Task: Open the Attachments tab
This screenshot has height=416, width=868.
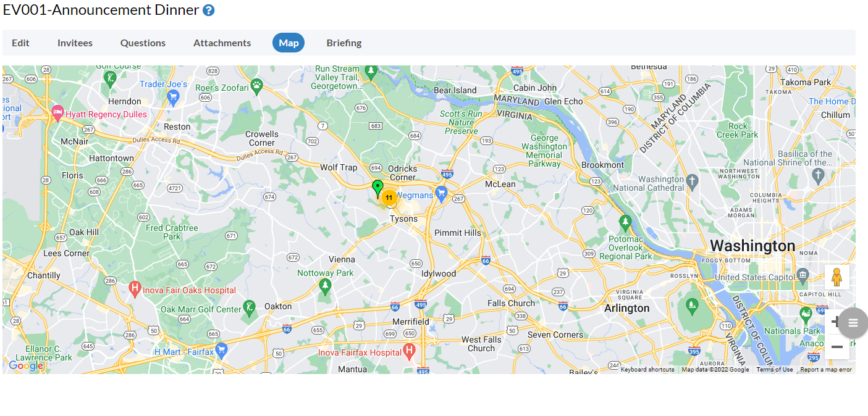Action: click(x=222, y=43)
